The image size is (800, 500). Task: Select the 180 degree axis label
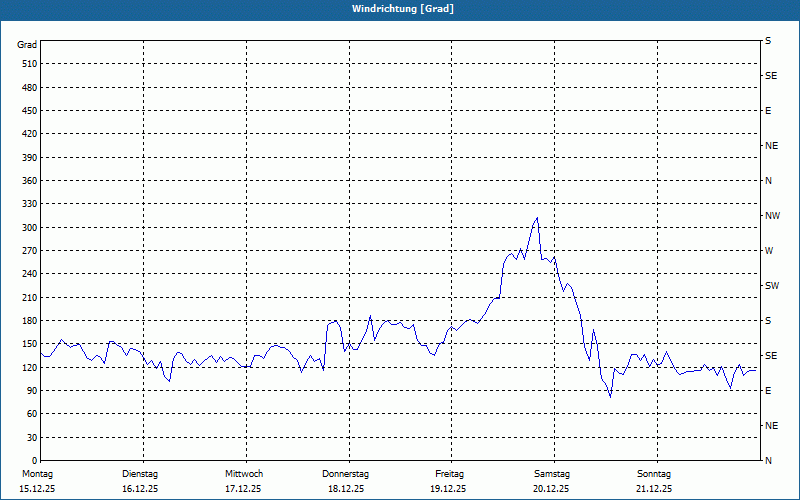pyautogui.click(x=27, y=321)
